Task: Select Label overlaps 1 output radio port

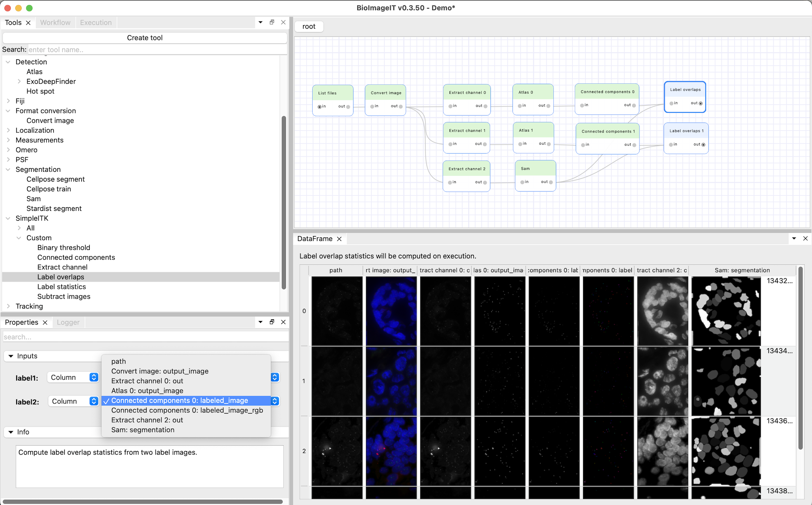Action: click(703, 145)
